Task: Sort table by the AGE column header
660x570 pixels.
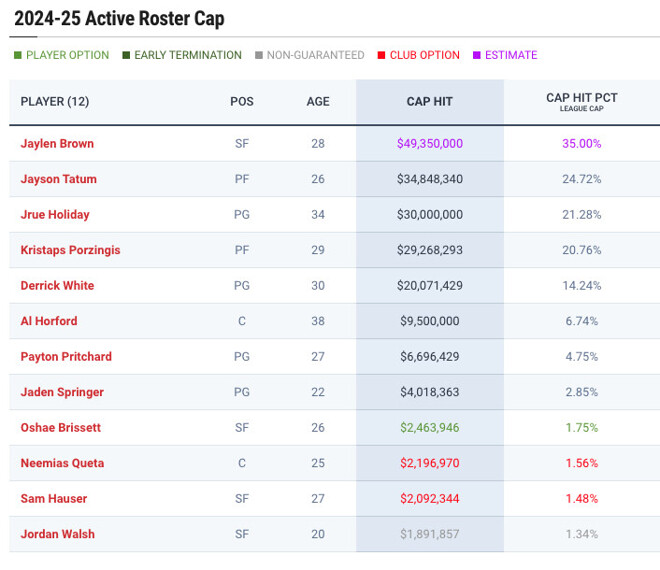Action: click(x=318, y=102)
